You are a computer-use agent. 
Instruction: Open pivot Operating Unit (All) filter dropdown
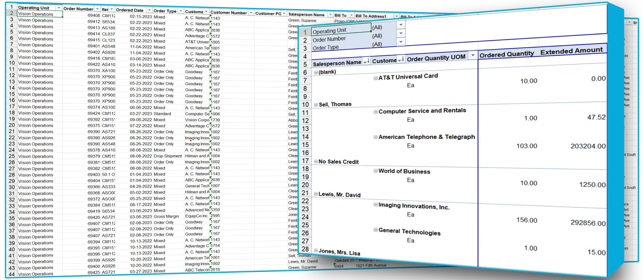click(401, 25)
